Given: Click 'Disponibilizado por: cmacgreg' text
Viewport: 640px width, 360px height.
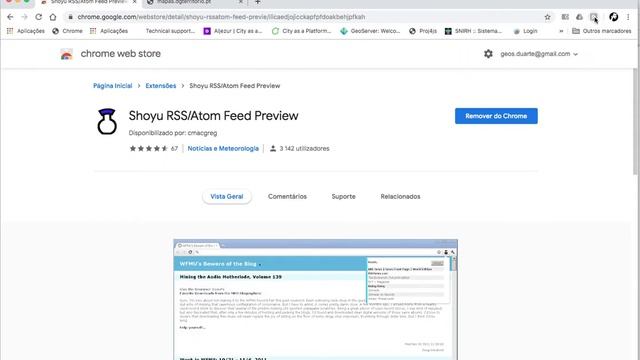Looking at the screenshot, I should [x=173, y=133].
